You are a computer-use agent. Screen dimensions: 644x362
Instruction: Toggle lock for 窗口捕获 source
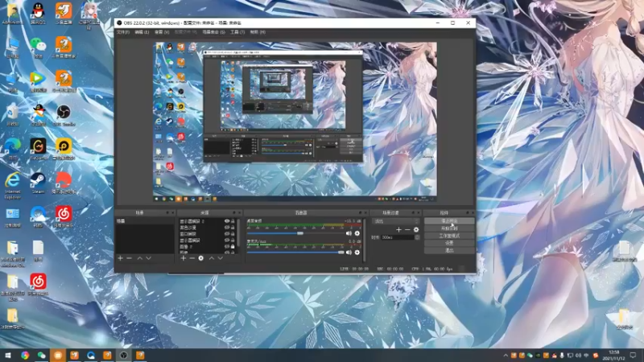233,234
